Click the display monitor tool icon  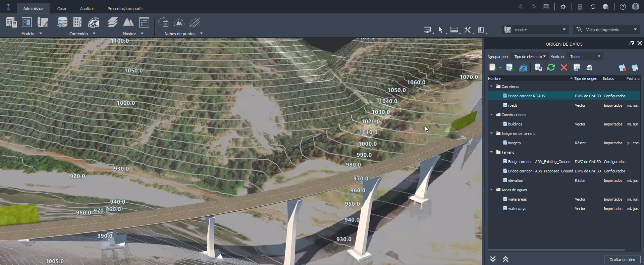427,30
